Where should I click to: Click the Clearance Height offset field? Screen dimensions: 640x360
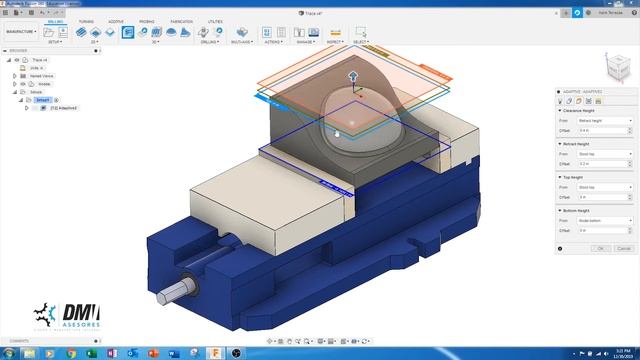pos(602,131)
